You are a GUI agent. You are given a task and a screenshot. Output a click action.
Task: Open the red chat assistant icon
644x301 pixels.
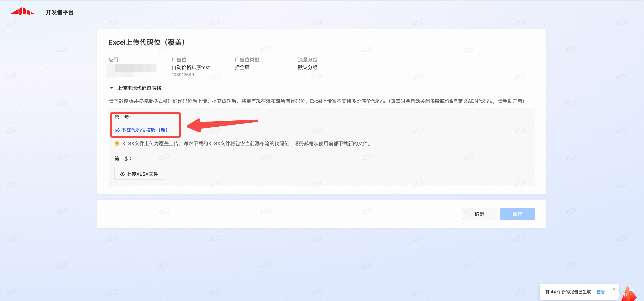click(x=629, y=293)
